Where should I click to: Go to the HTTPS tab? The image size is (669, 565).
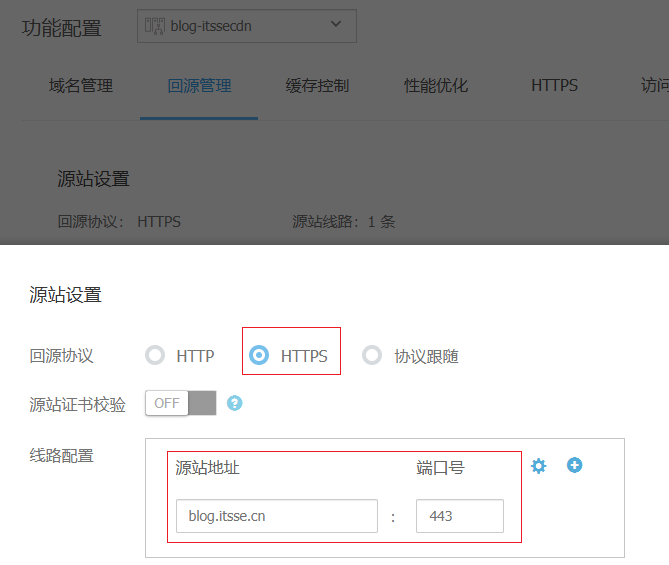(554, 85)
